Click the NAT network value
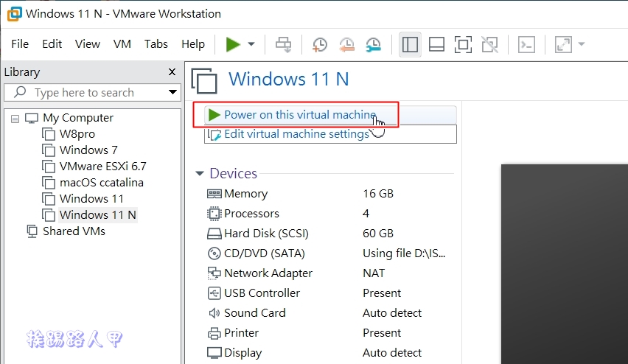 point(374,273)
